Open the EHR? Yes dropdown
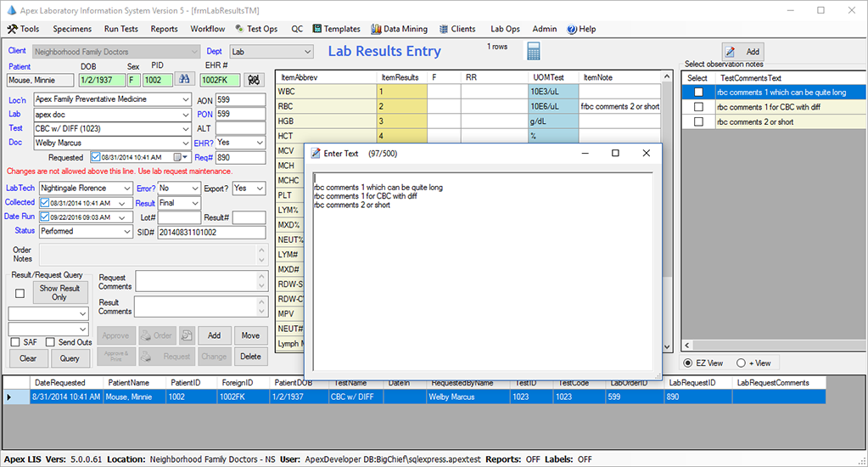 tap(260, 143)
